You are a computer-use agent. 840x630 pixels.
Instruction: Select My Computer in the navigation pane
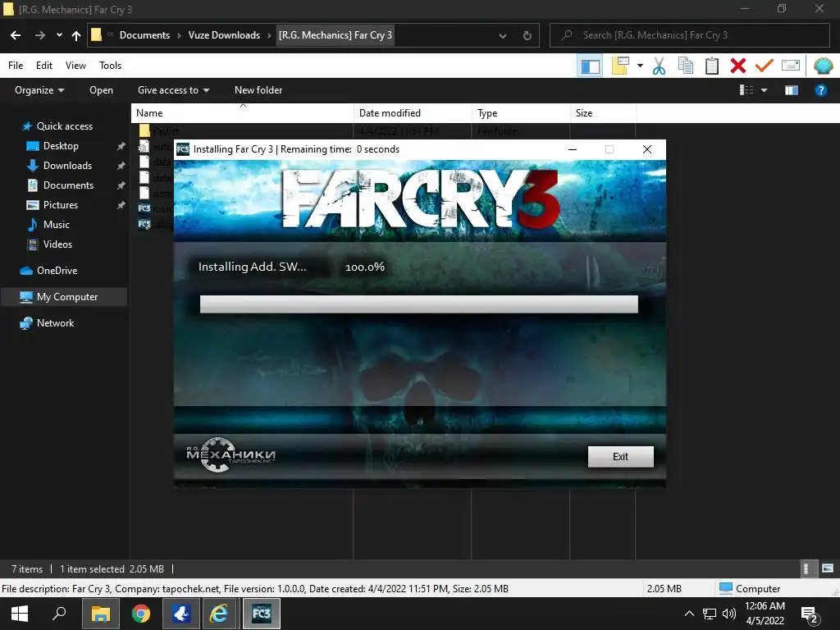[64, 297]
